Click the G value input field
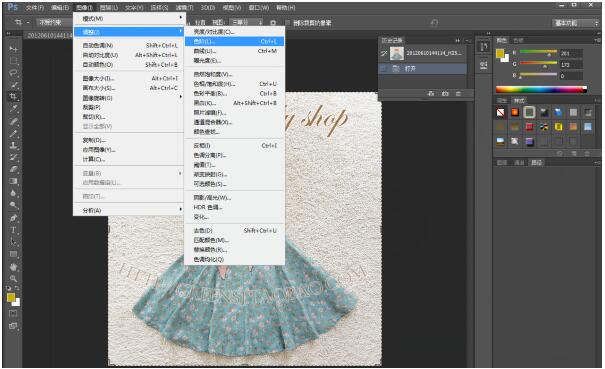 coord(571,65)
